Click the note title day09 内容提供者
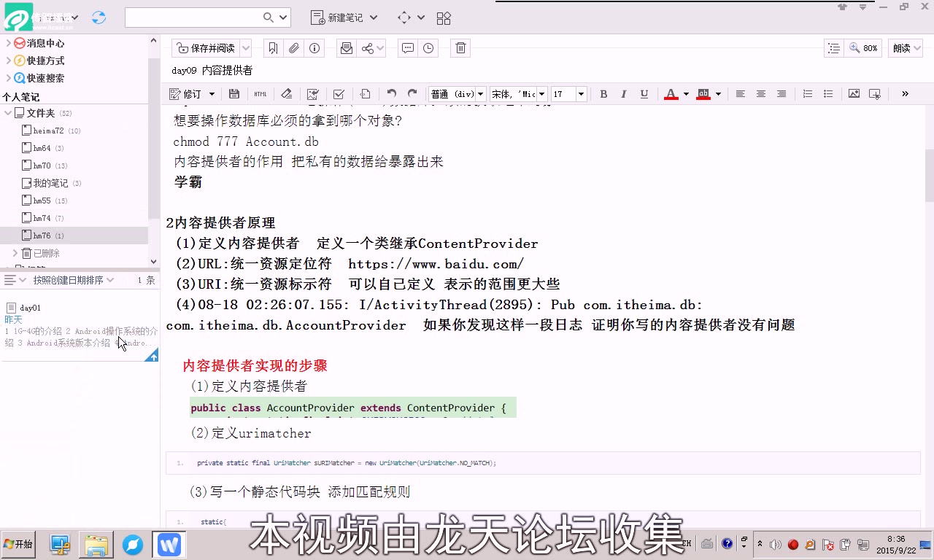934x560 pixels. pyautogui.click(x=210, y=70)
